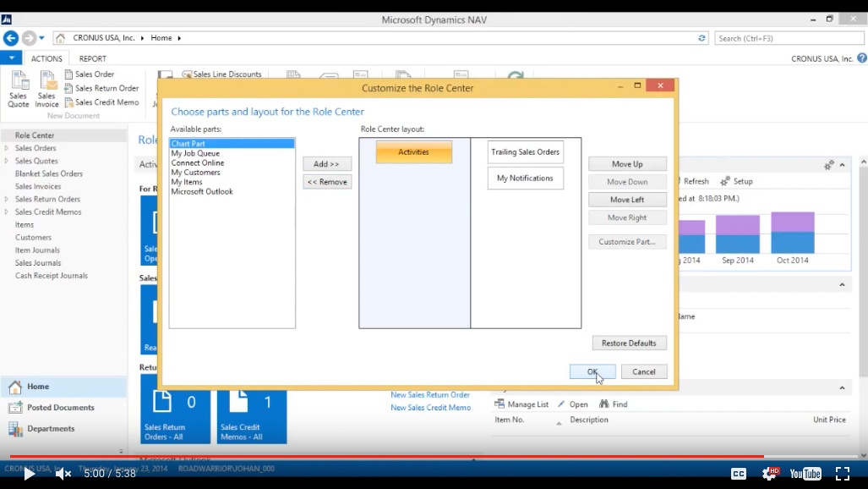Select Microsoft Outlook part
This screenshot has height=489, width=868.
pos(202,192)
